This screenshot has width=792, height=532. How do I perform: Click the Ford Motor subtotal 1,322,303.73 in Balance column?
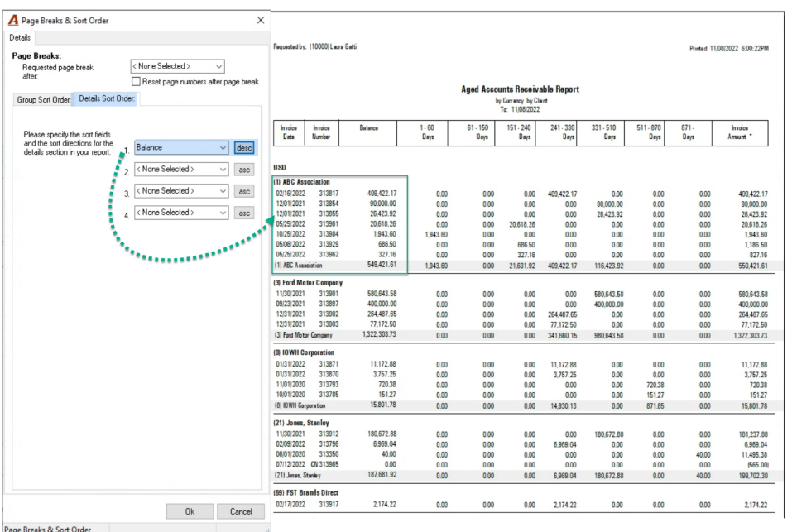click(x=379, y=334)
